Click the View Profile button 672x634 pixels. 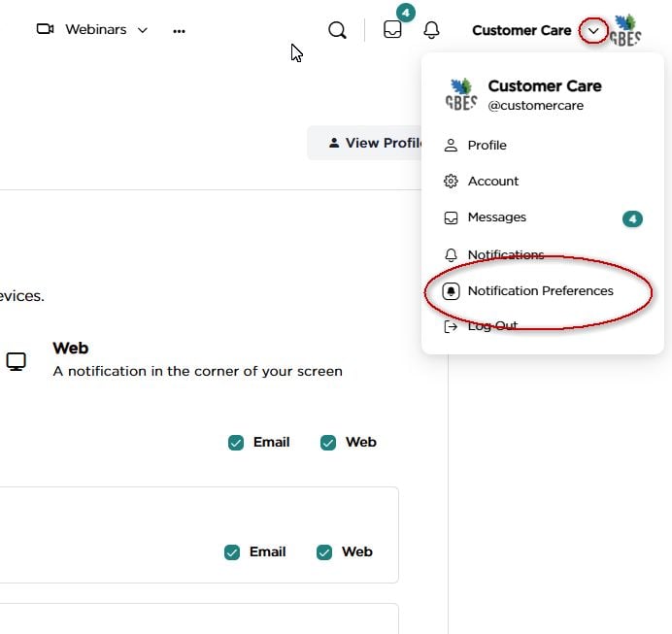coord(364,143)
